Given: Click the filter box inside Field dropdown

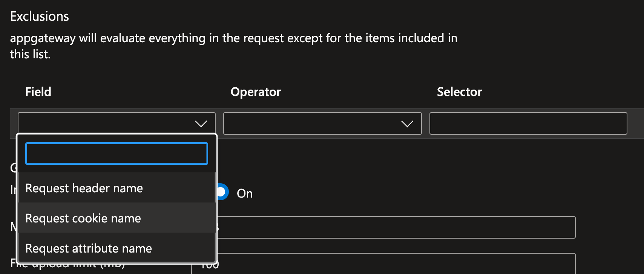Looking at the screenshot, I should [x=117, y=154].
